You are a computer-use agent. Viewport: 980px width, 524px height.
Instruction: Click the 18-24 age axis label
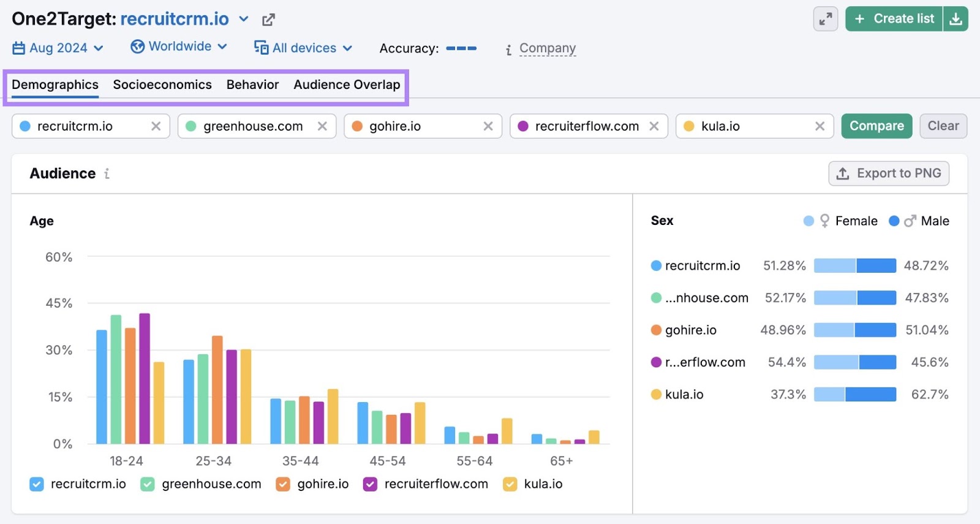pyautogui.click(x=126, y=461)
